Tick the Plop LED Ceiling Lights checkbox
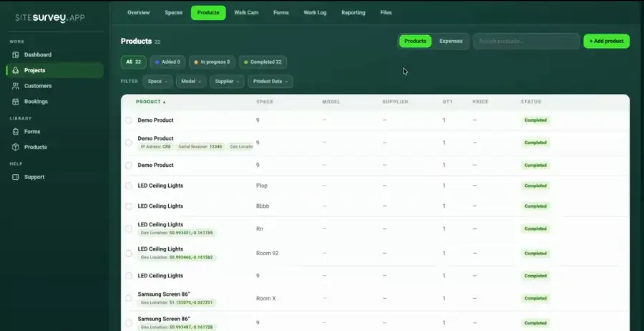 pyautogui.click(x=129, y=186)
